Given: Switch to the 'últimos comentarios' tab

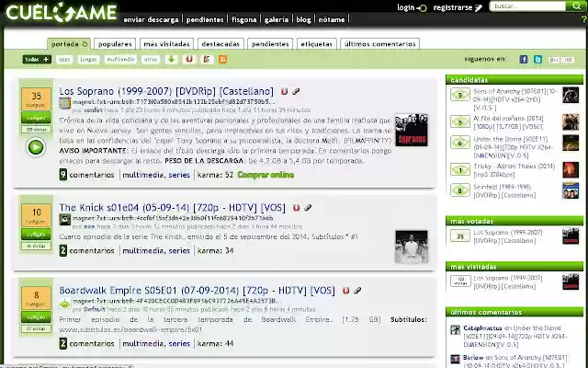Looking at the screenshot, I should (379, 44).
